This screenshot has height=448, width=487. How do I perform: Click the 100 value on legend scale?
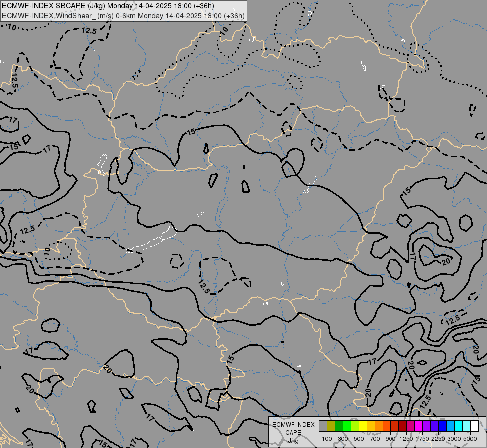[327, 439]
